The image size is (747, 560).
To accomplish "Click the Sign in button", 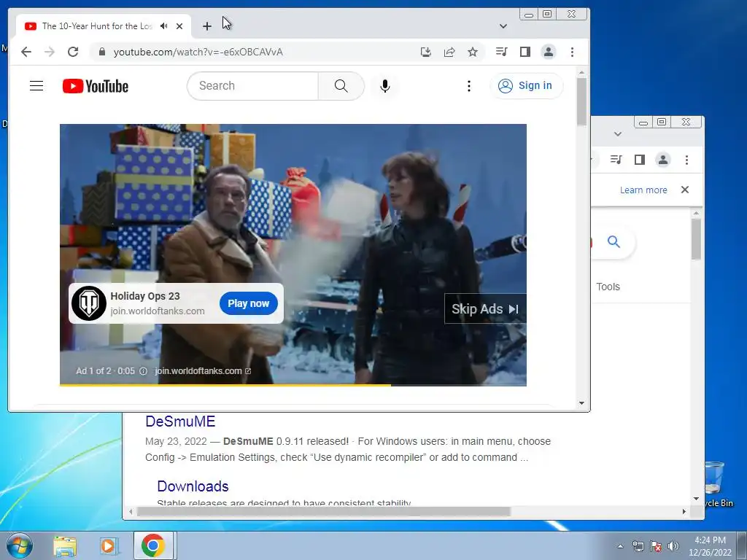I will pos(526,86).
